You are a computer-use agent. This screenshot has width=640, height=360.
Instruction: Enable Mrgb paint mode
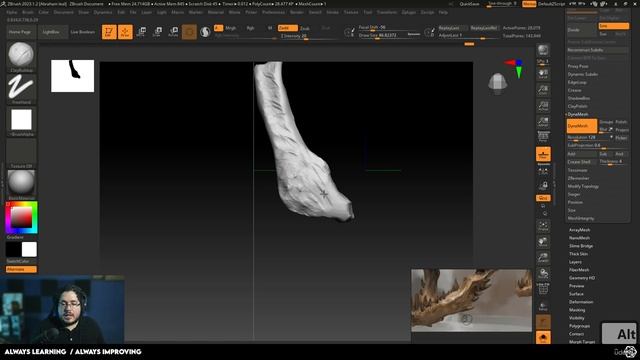tap(231, 28)
